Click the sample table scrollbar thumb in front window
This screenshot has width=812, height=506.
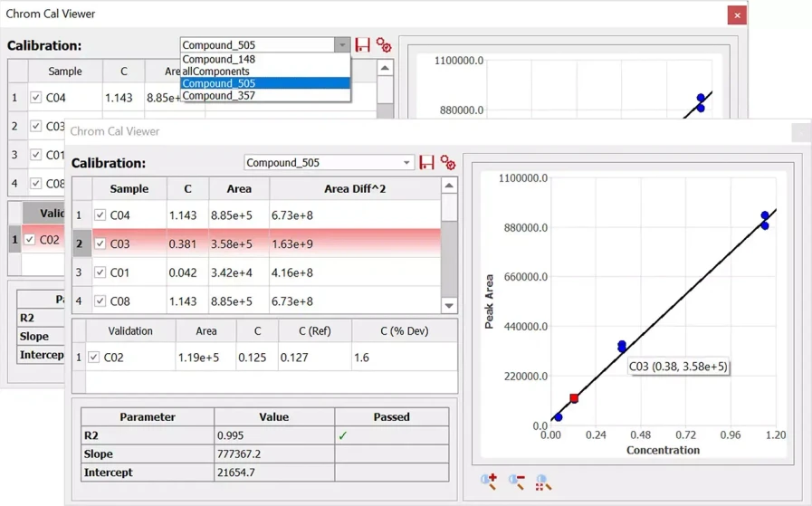(450, 208)
